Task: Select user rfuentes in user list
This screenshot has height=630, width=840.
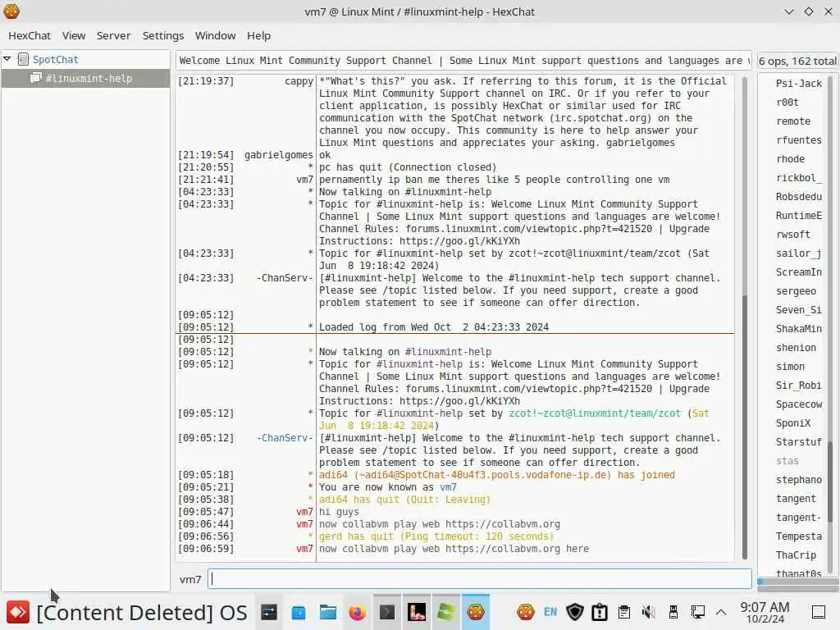Action: click(x=798, y=139)
